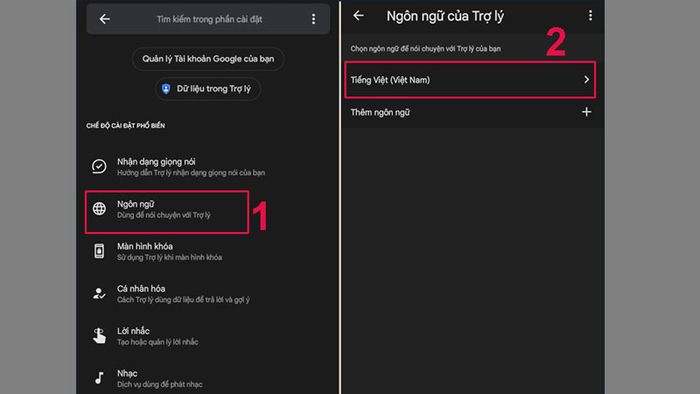Tap the plus icon to add a language
This screenshot has height=394, width=700.
[587, 112]
